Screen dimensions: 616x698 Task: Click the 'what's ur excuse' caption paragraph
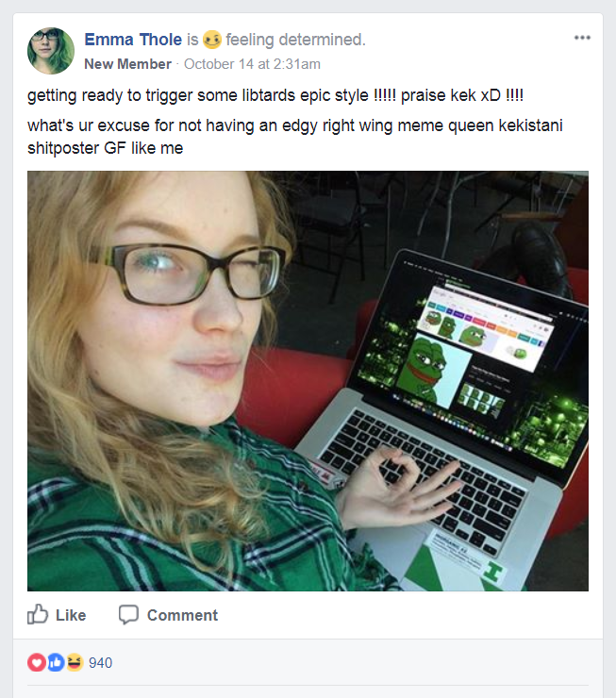tap(295, 137)
